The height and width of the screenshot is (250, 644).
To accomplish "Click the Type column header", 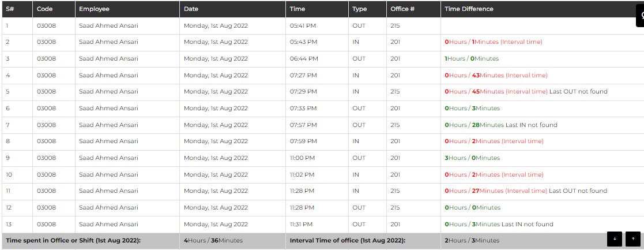I will pos(359,9).
